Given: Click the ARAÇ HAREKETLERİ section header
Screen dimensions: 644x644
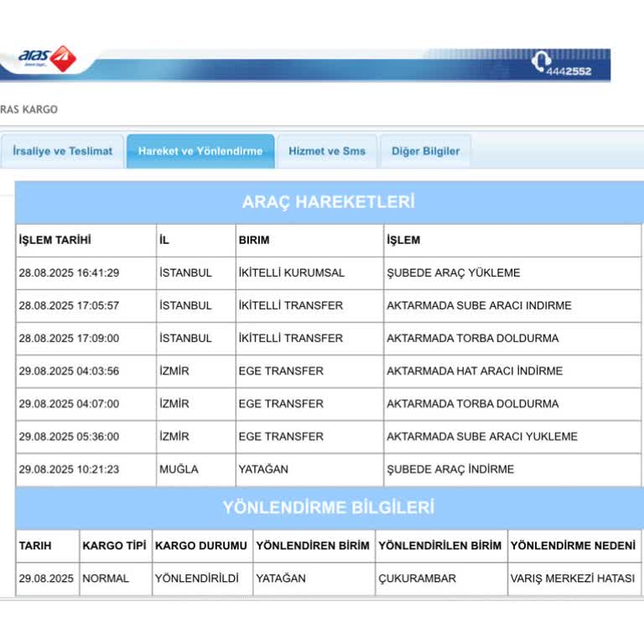Looking at the screenshot, I should pos(329,202).
